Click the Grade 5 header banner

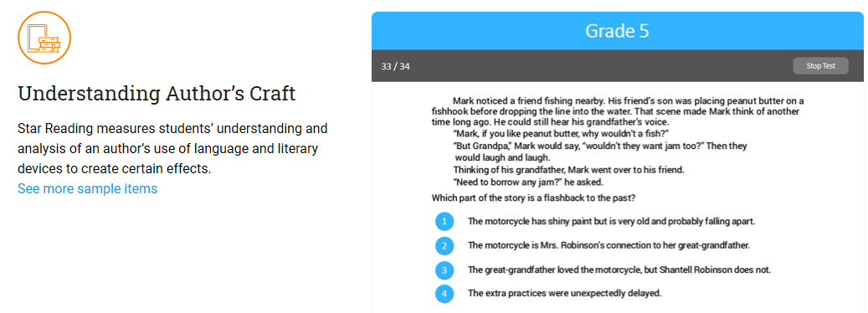[x=617, y=31]
